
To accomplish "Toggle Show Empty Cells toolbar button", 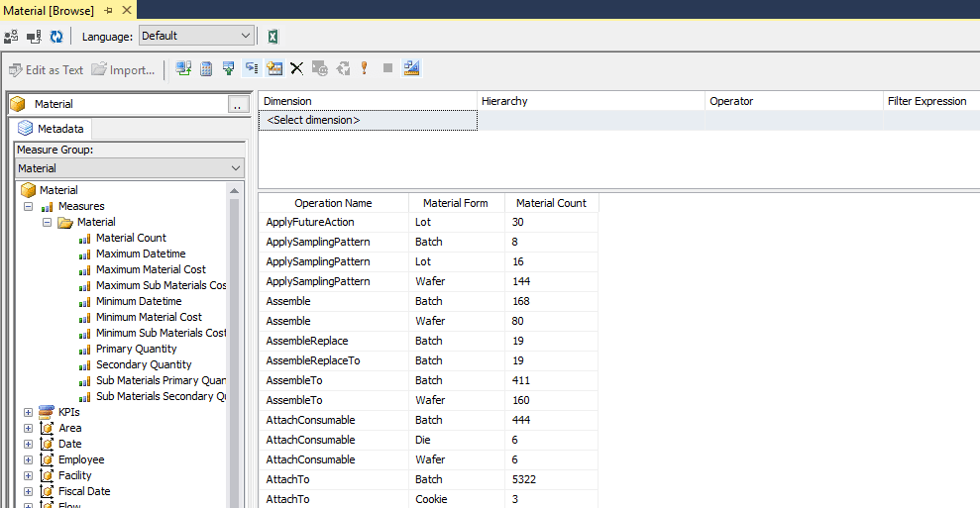I will [x=229, y=69].
